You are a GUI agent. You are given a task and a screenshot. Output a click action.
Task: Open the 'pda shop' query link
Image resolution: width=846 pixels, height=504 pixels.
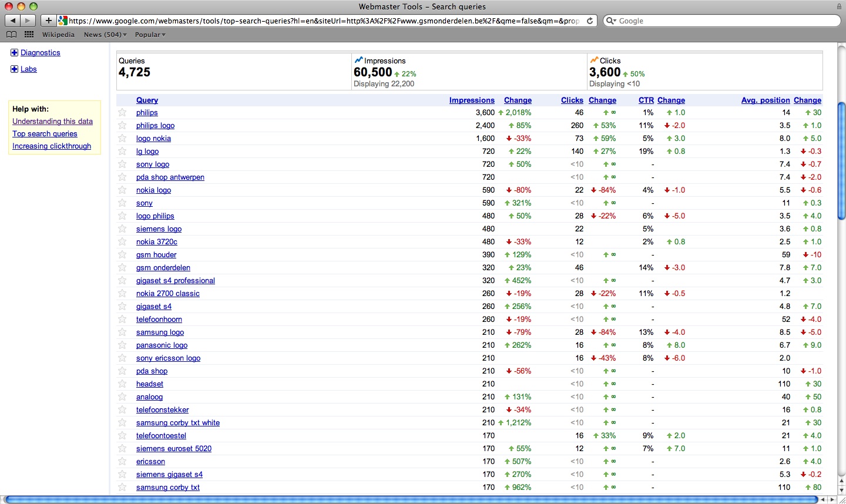click(152, 371)
